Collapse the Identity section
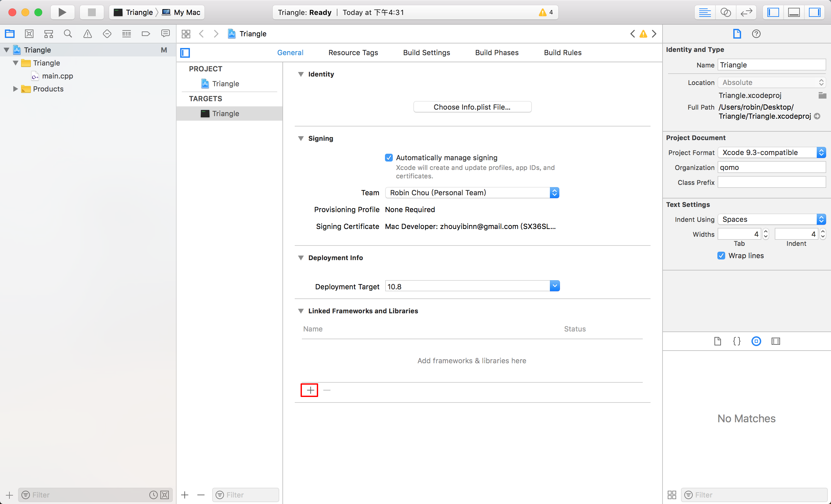831x504 pixels. click(301, 74)
